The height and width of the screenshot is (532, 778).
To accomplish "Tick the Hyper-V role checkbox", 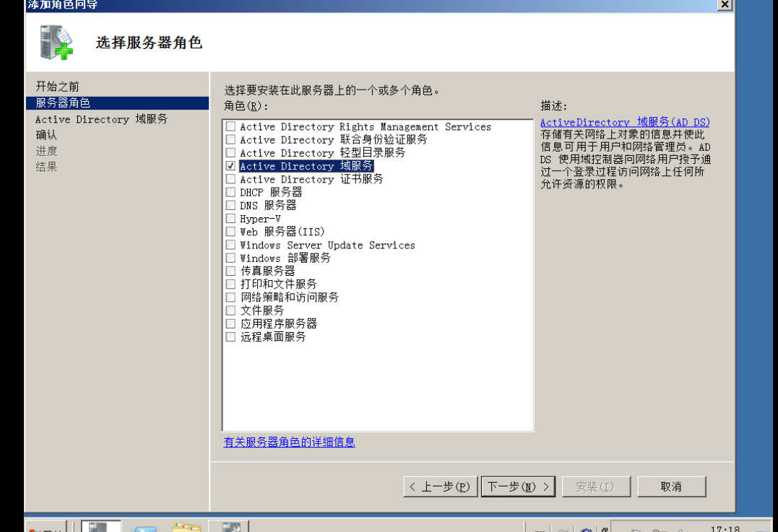I will [230, 219].
